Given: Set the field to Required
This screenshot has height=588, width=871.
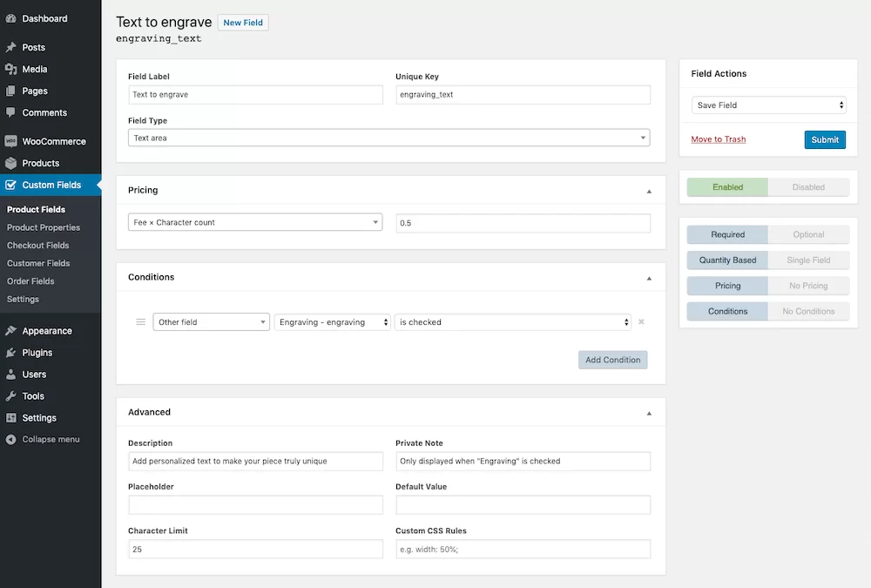Looking at the screenshot, I should coord(726,233).
